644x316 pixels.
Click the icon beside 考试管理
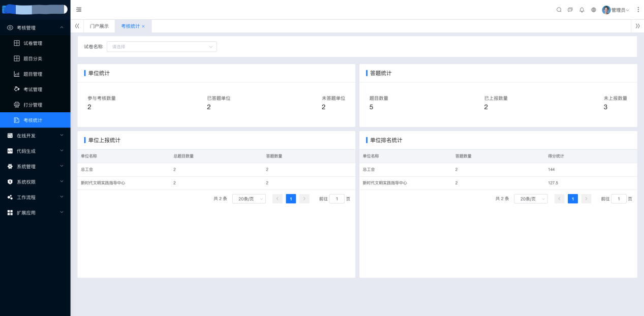coord(17,89)
